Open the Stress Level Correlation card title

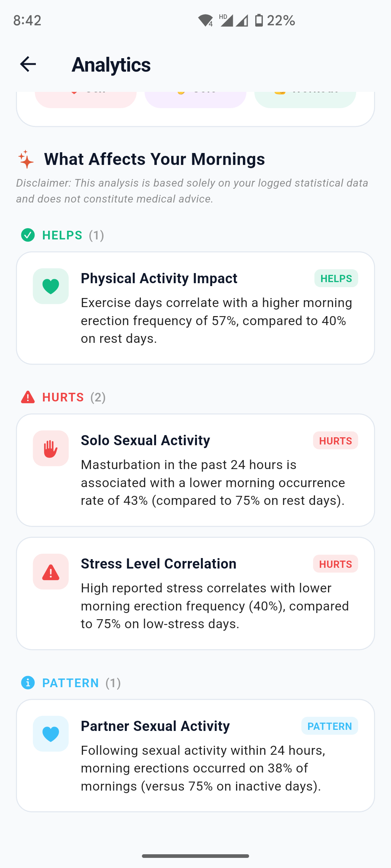click(159, 564)
